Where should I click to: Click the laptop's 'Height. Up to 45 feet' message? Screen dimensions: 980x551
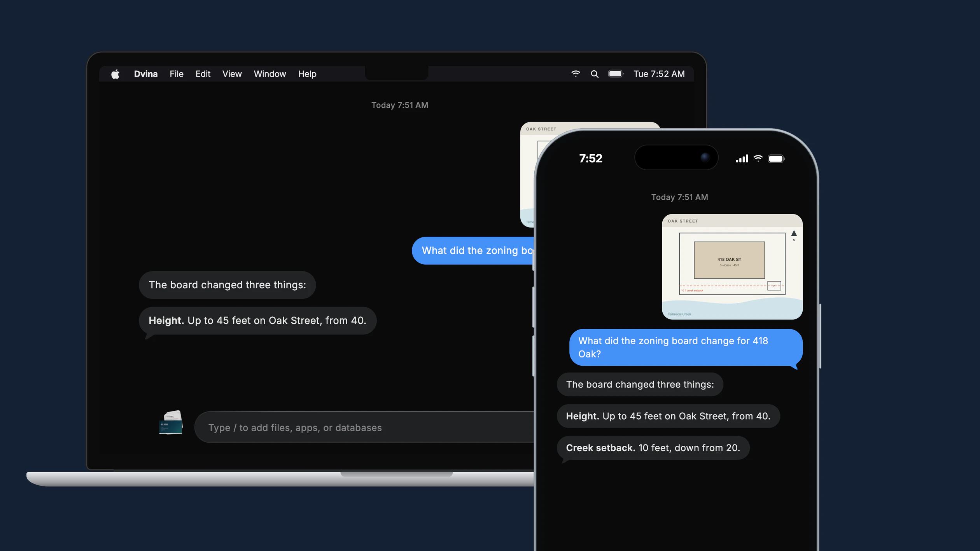(x=257, y=321)
